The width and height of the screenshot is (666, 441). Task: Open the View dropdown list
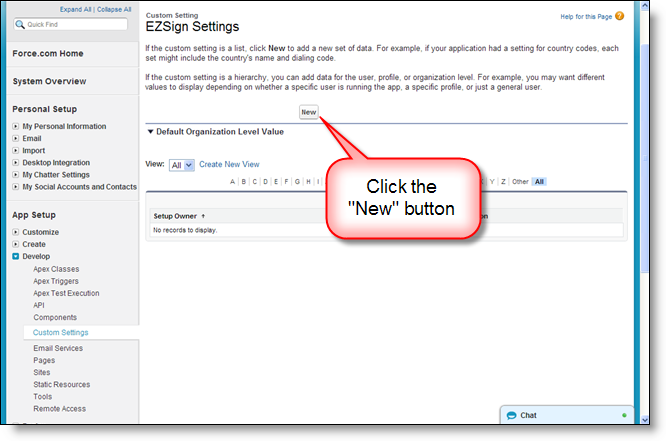coord(182,164)
